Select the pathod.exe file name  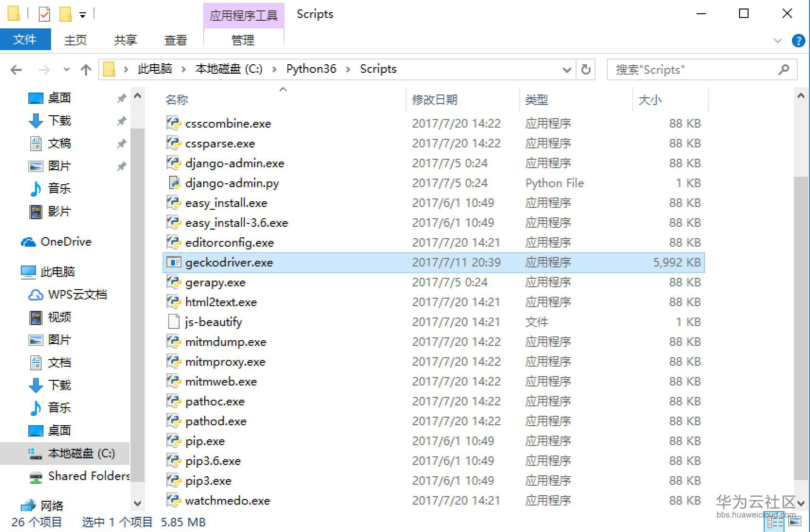point(216,421)
